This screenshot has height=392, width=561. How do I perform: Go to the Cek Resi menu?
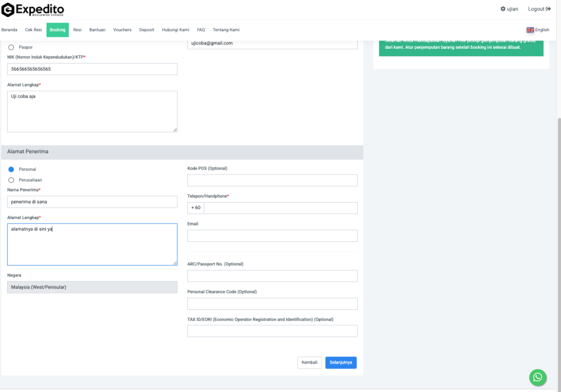(x=33, y=30)
